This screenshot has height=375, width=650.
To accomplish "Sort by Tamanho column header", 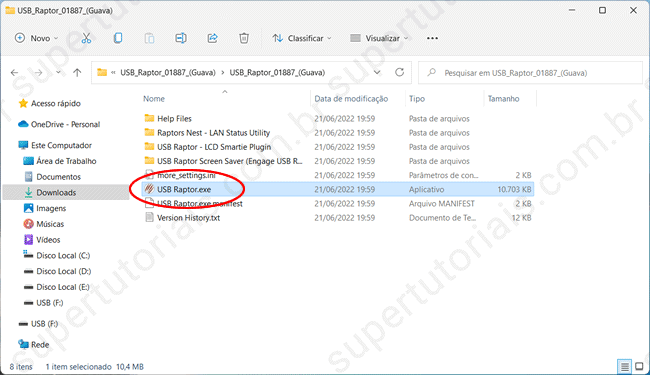I will [x=503, y=99].
